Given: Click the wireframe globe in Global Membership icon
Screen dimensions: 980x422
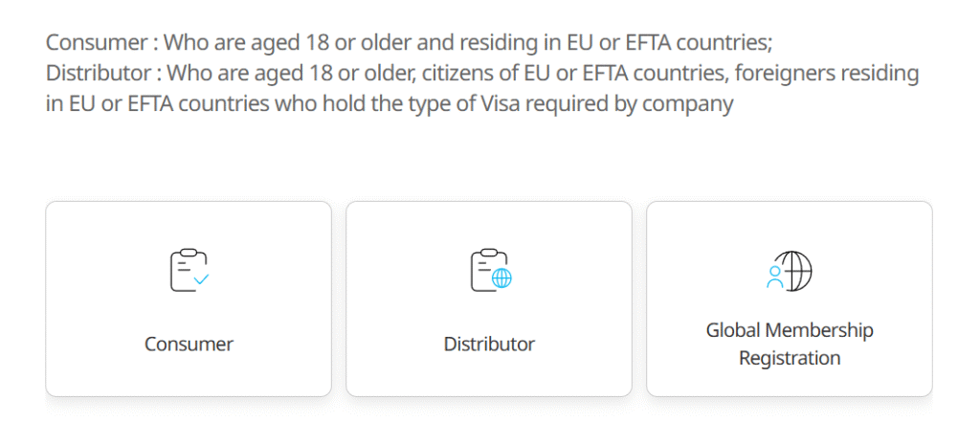Looking at the screenshot, I should coord(796,269).
